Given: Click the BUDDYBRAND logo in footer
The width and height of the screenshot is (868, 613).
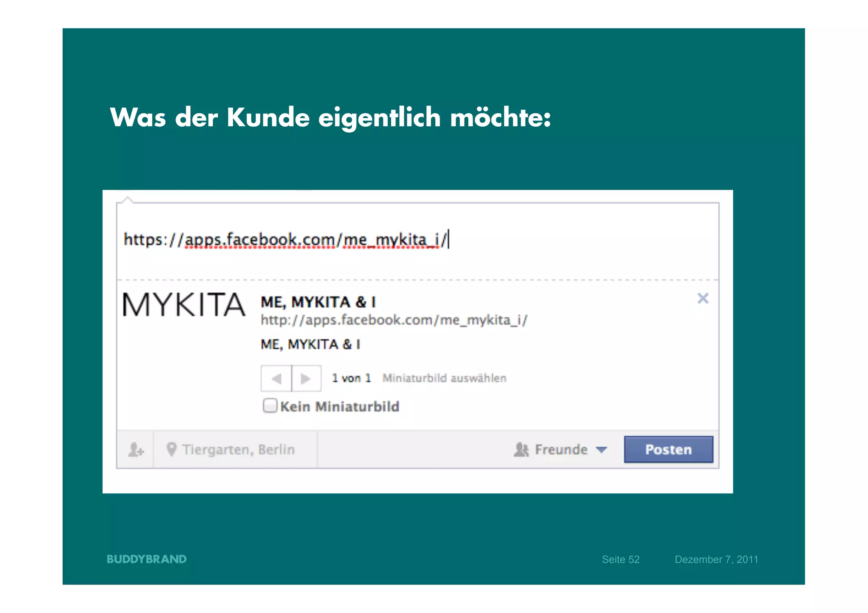Looking at the screenshot, I should tap(147, 559).
